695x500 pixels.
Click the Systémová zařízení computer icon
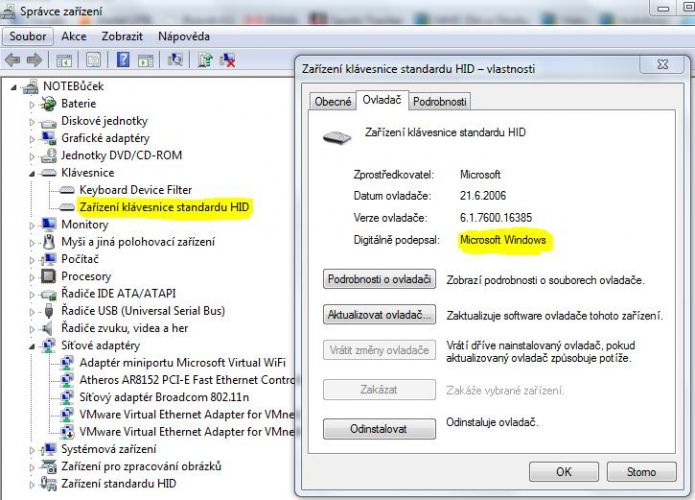(x=48, y=449)
